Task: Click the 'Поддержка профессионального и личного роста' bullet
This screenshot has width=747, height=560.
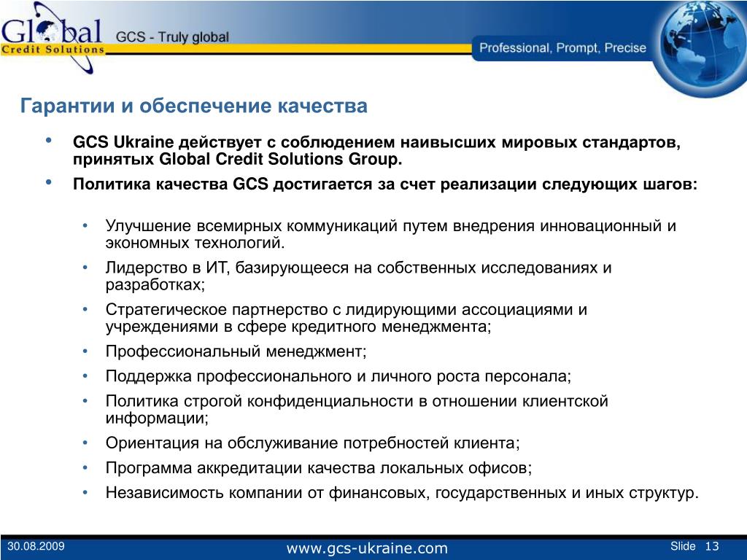Action: [338, 376]
